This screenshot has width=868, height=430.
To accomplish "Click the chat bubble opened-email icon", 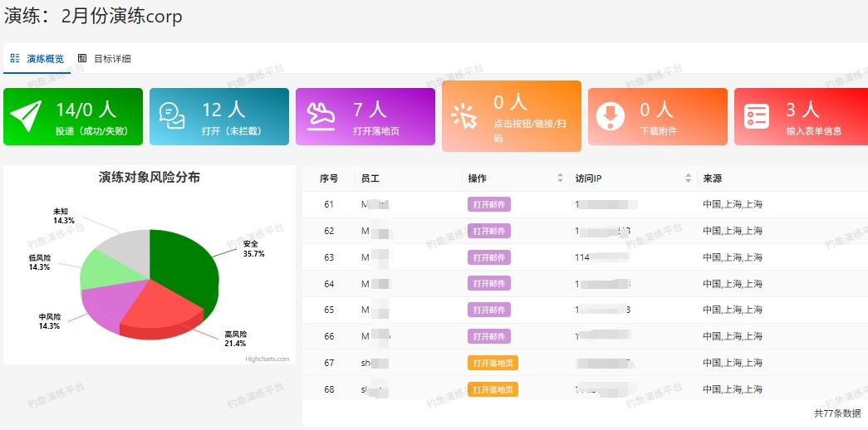I will [x=172, y=116].
